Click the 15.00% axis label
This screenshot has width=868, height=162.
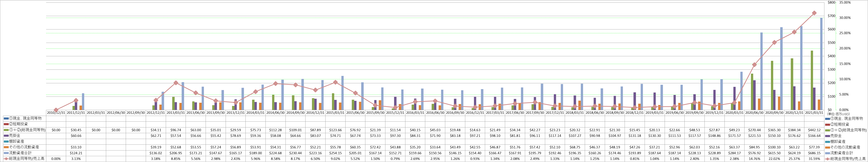845,64
